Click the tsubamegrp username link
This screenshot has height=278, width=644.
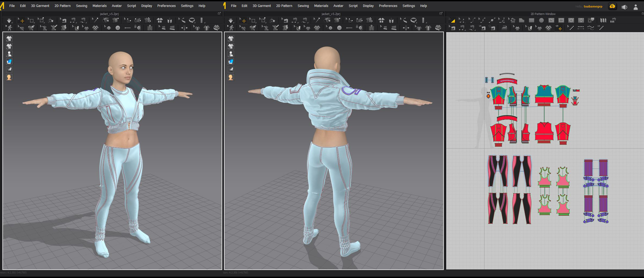tap(593, 6)
